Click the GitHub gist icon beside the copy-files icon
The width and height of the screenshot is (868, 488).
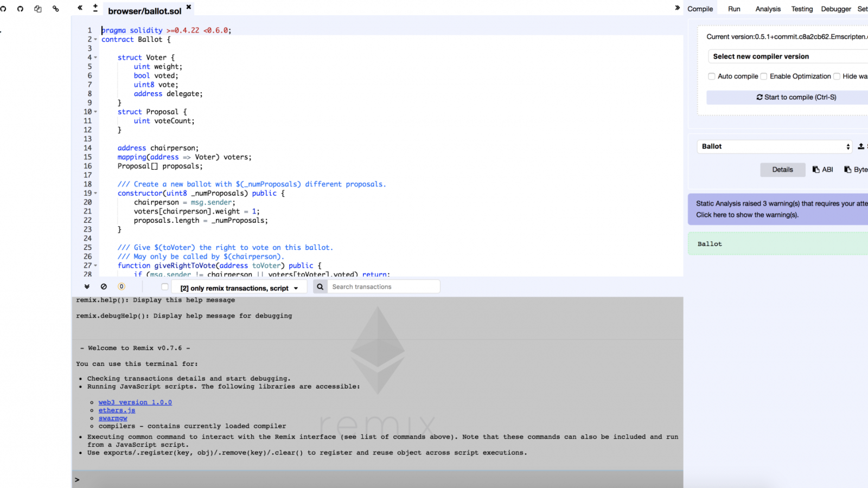pyautogui.click(x=20, y=9)
